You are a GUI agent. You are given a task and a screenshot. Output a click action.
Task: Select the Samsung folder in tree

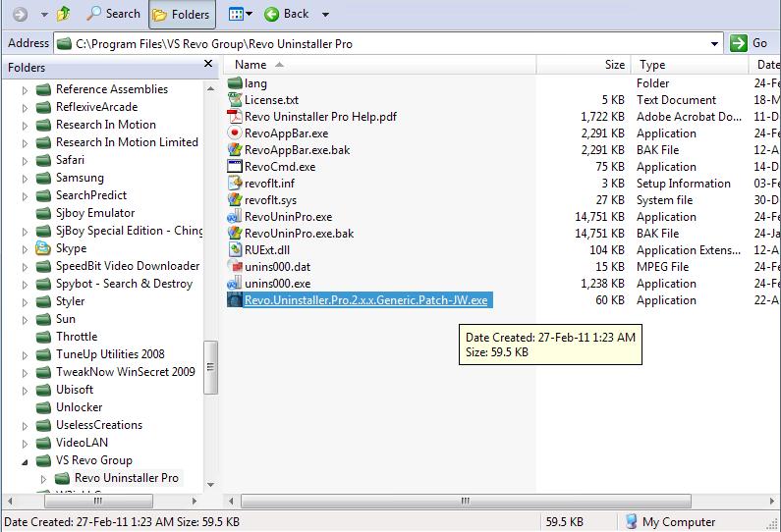tap(80, 178)
